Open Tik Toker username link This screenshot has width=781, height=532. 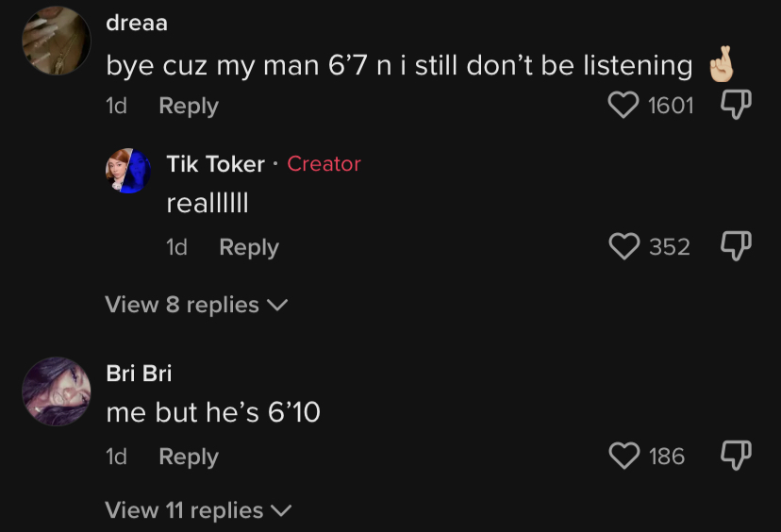(x=215, y=164)
